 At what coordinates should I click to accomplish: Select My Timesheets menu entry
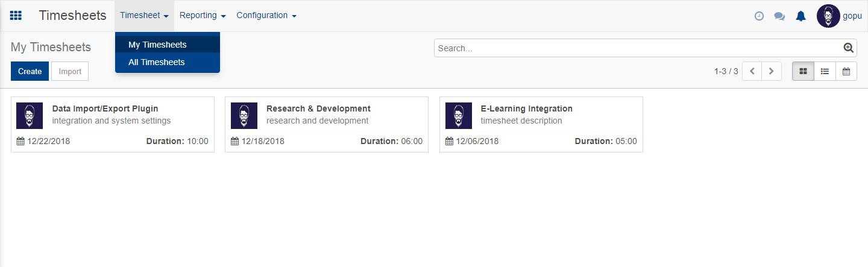click(x=157, y=45)
